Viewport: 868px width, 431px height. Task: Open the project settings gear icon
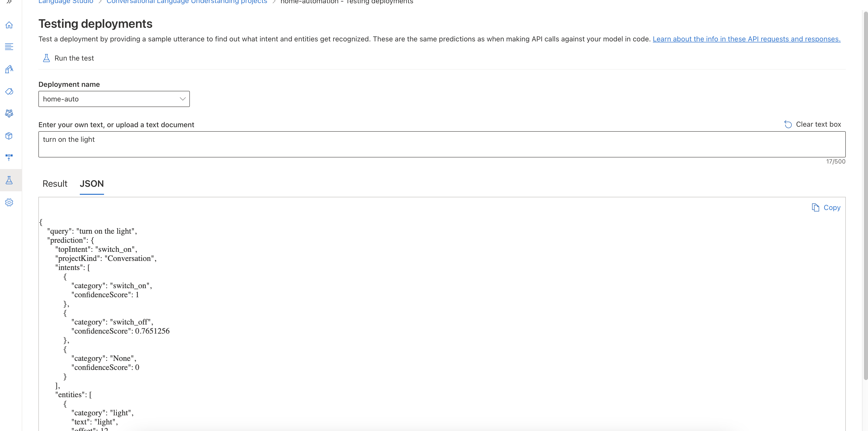pyautogui.click(x=9, y=202)
